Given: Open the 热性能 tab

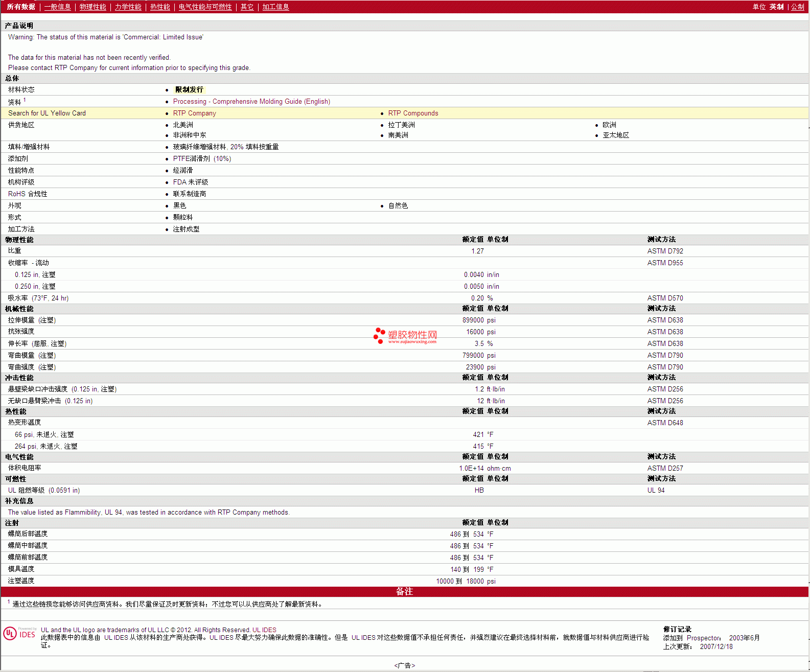Looking at the screenshot, I should coord(160,7).
